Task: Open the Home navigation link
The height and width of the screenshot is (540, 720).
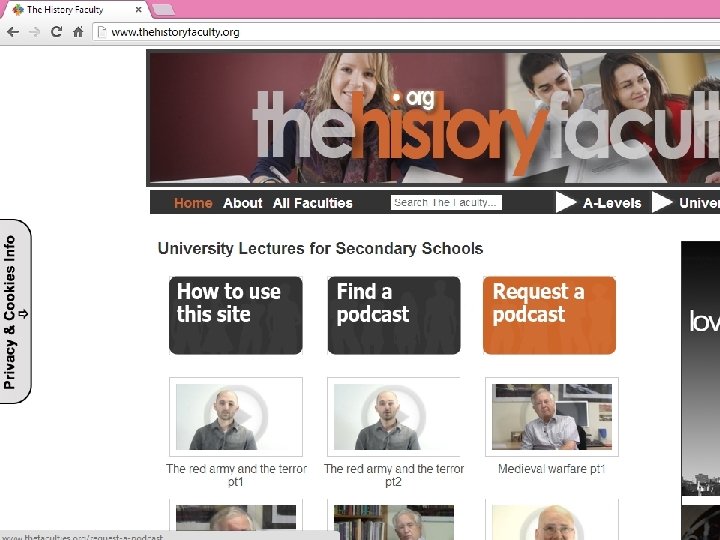Action: 193,203
